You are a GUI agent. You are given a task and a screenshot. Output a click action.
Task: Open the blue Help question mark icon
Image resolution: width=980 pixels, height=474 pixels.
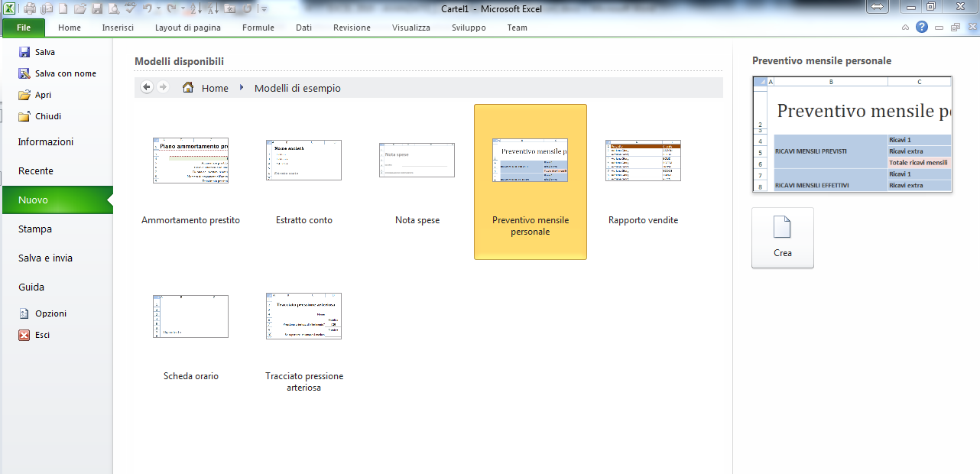[922, 27]
